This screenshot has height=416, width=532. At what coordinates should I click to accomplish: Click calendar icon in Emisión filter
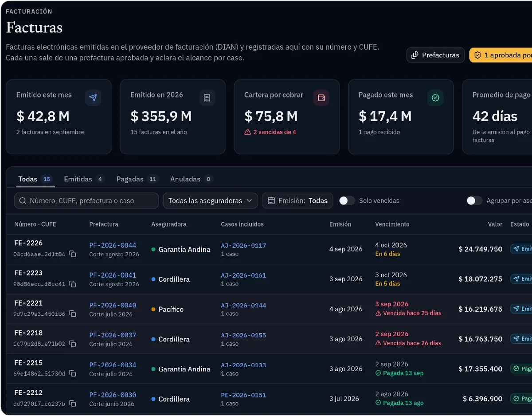pyautogui.click(x=271, y=201)
